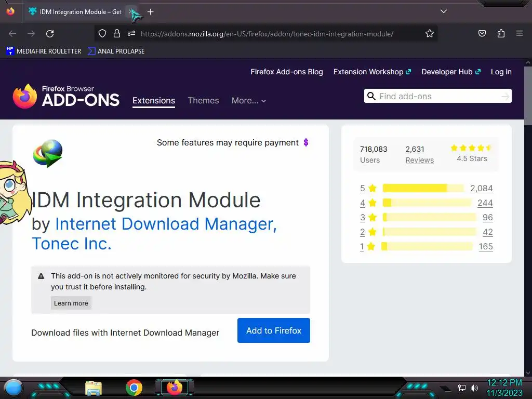
Task: Click the 42 two-star count
Action: click(x=487, y=232)
